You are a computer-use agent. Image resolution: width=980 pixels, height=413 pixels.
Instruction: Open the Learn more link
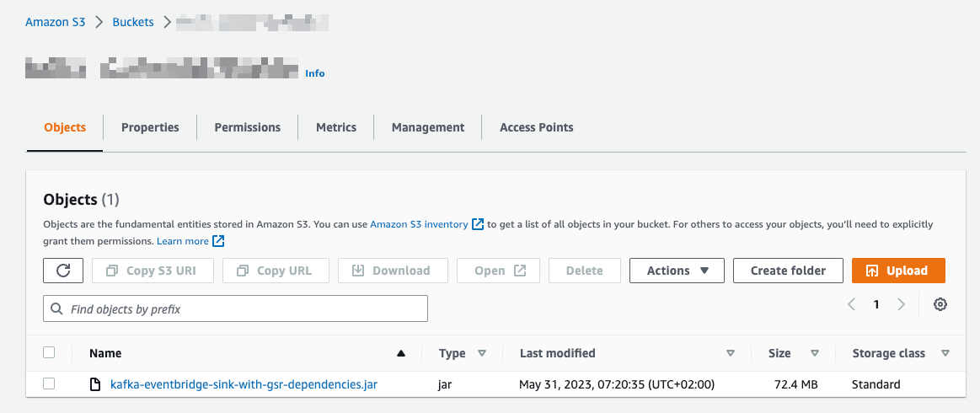pyautogui.click(x=183, y=240)
